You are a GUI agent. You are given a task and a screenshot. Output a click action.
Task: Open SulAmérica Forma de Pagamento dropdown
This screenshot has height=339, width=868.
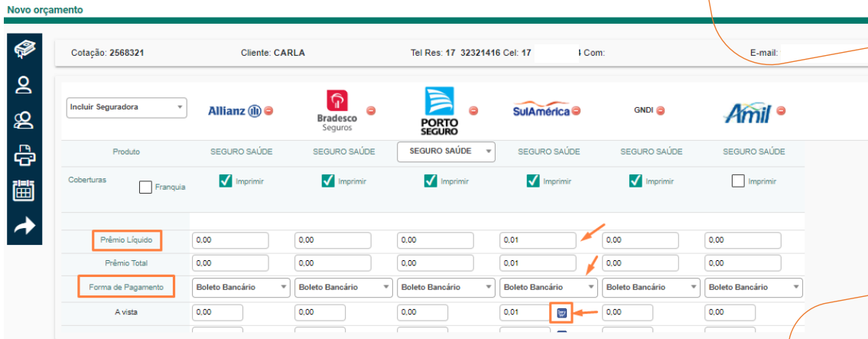click(549, 287)
